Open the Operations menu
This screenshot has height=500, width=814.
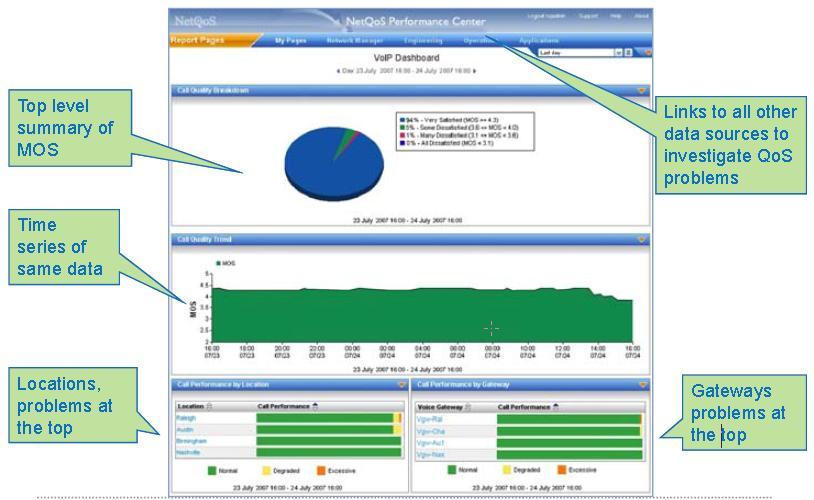pos(481,40)
